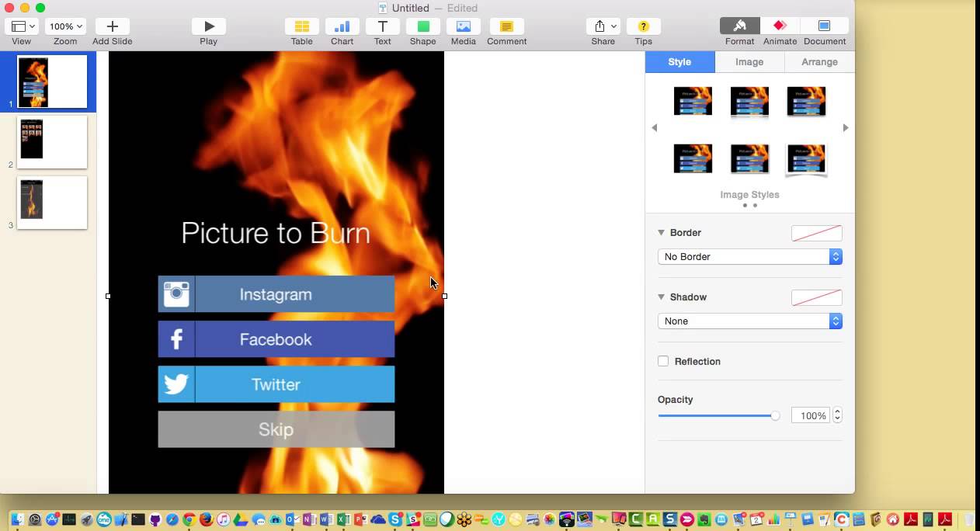Select slide 2 in the navigator

(x=52, y=142)
